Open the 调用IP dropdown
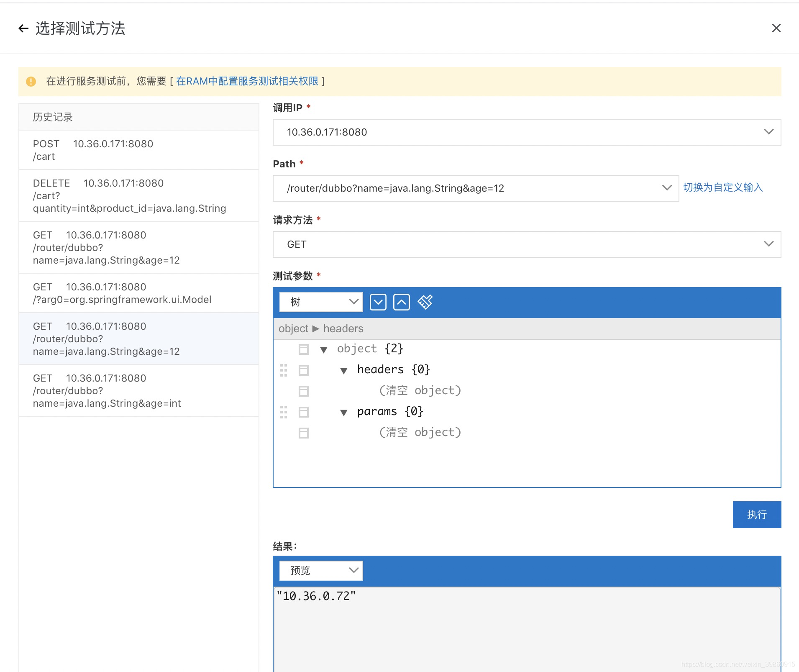Screen dimensions: 799x672 point(527,132)
